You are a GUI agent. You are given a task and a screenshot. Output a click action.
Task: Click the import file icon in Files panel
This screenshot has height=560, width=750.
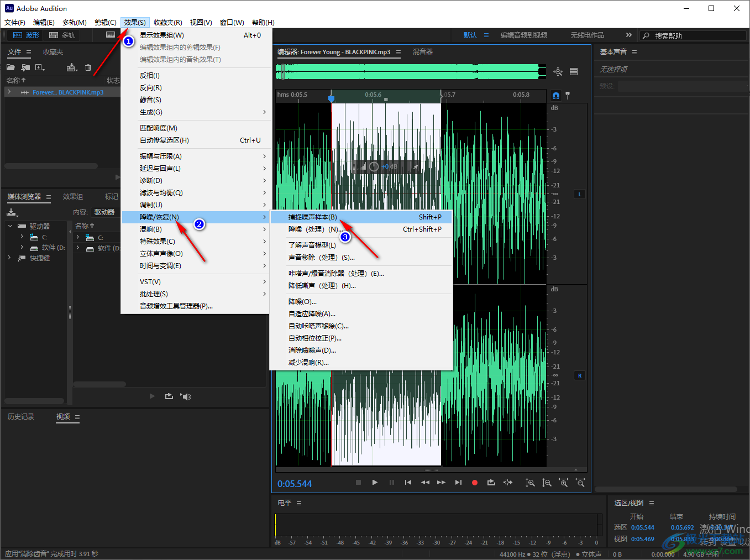25,67
